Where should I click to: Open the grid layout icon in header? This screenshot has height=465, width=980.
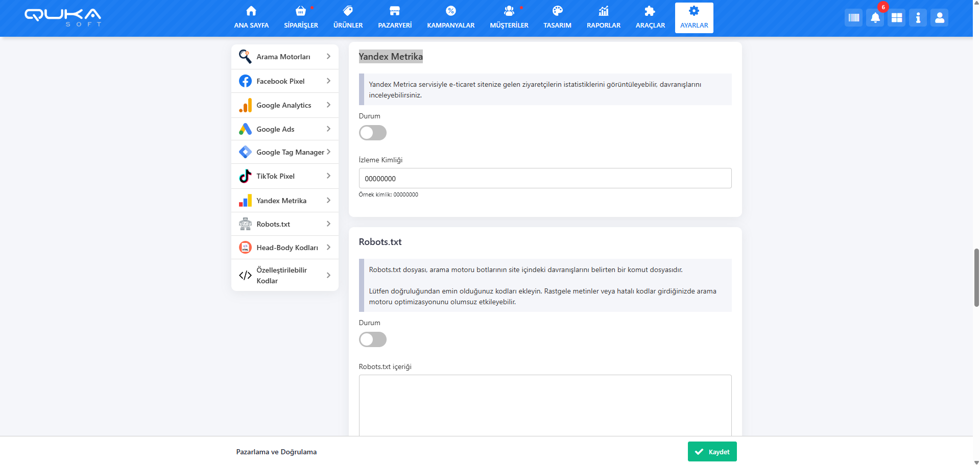coord(896,18)
